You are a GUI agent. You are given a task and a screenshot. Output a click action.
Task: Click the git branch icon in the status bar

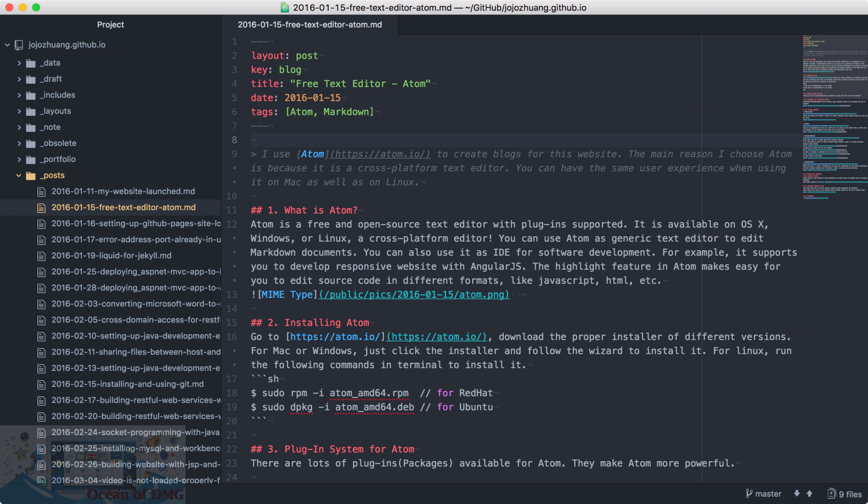[x=750, y=493]
